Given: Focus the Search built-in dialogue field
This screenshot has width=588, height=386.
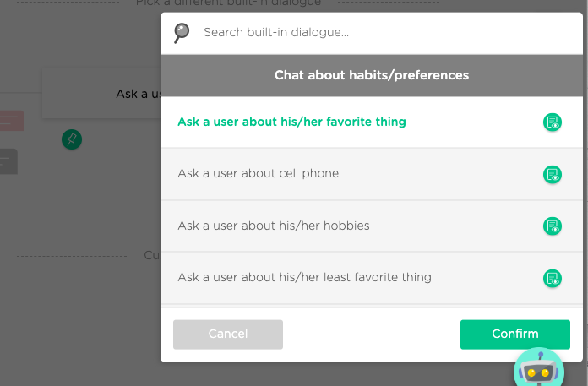Looking at the screenshot, I should [x=390, y=33].
